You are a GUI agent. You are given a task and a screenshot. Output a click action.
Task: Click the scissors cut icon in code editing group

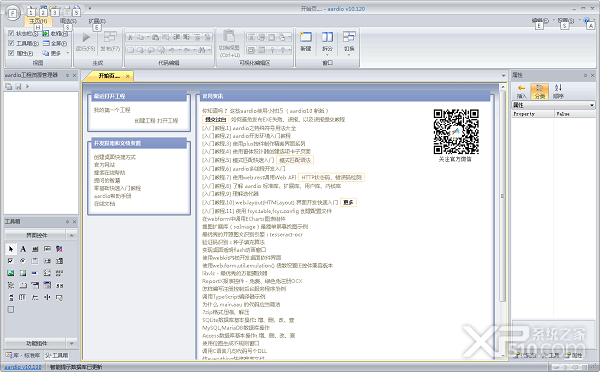coord(130,37)
